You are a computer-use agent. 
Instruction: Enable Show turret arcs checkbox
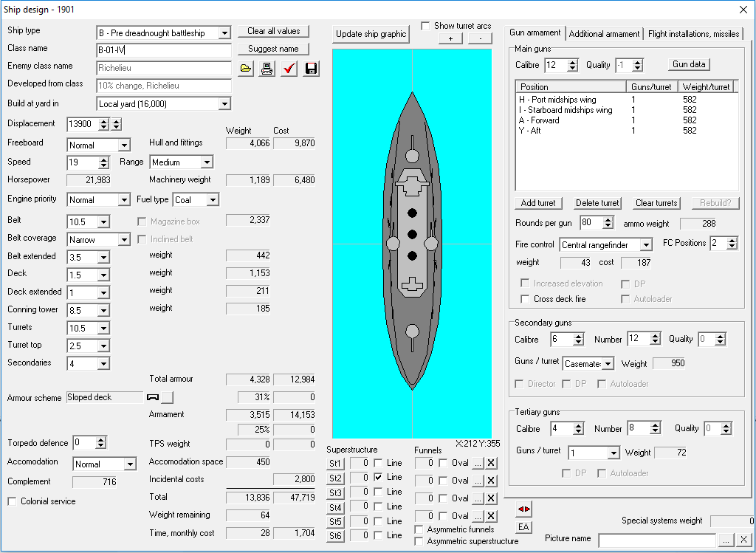tap(425, 26)
